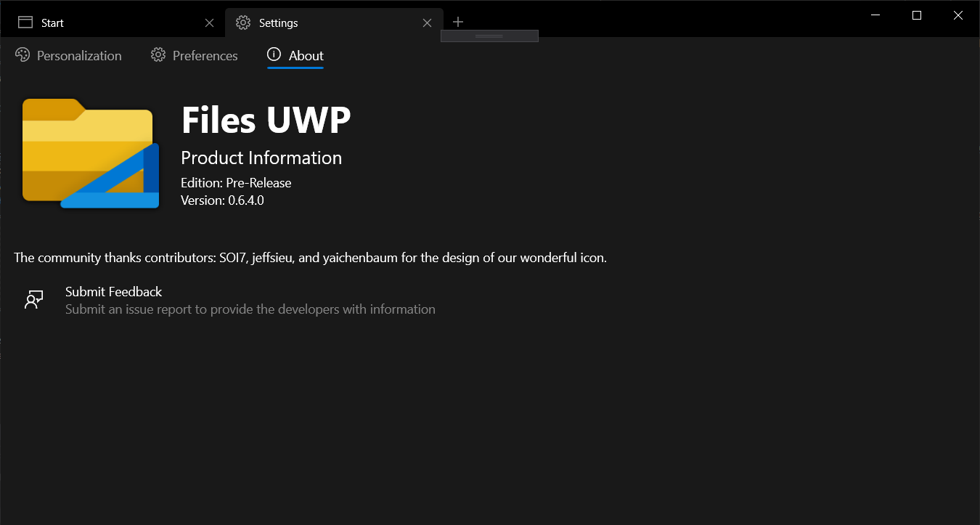Minimize the Files window
This screenshot has height=525, width=980.
[876, 15]
